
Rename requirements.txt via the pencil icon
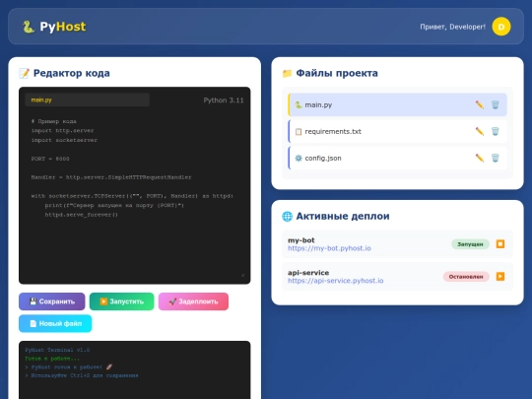[480, 131]
